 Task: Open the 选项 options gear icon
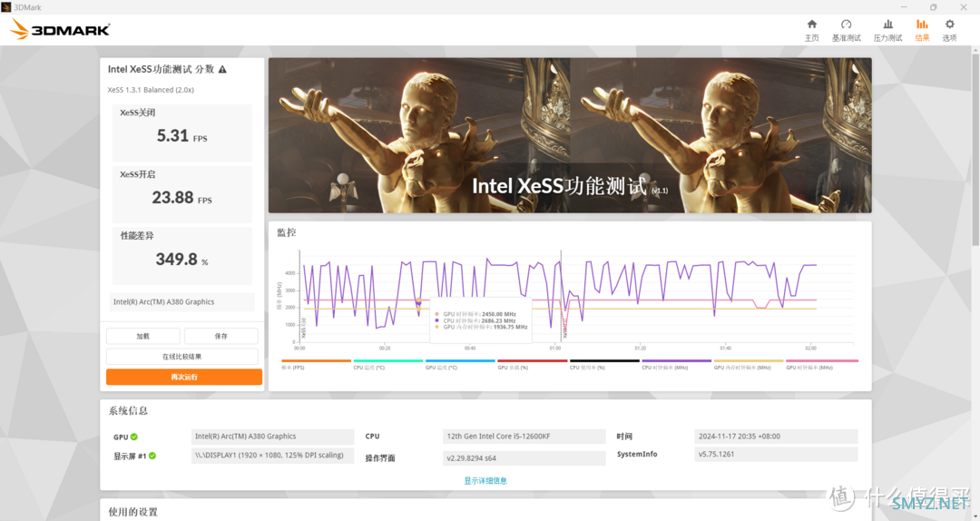949,25
